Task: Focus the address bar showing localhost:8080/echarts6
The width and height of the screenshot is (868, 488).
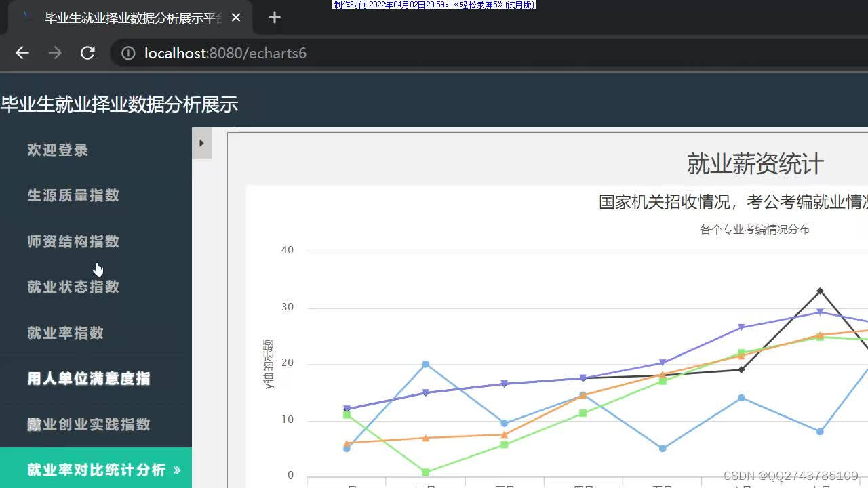Action: pos(488,53)
